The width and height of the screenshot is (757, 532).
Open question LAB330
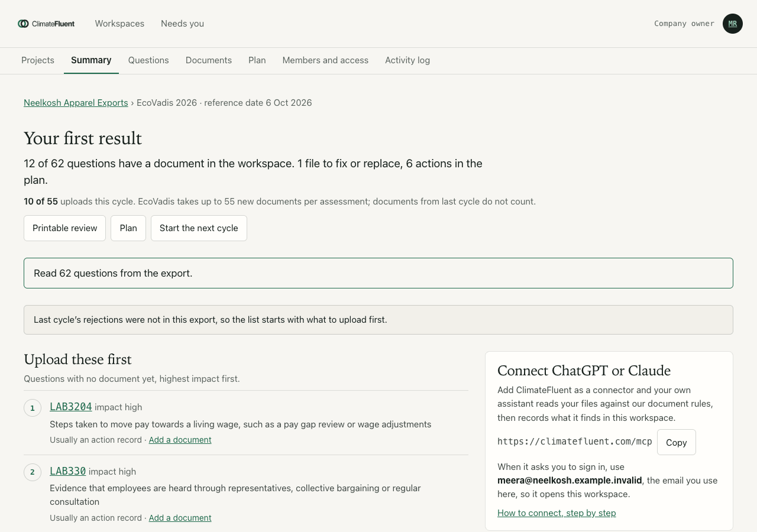pos(68,471)
